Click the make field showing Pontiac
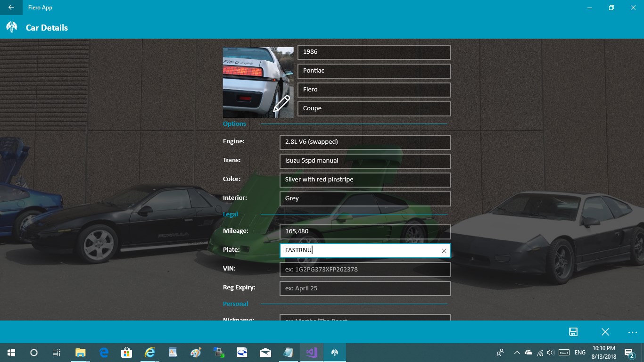Image resolution: width=644 pixels, height=362 pixels. 374,71
